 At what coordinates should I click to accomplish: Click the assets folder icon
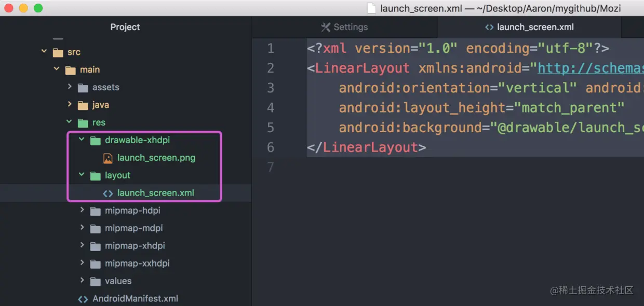pyautogui.click(x=83, y=88)
